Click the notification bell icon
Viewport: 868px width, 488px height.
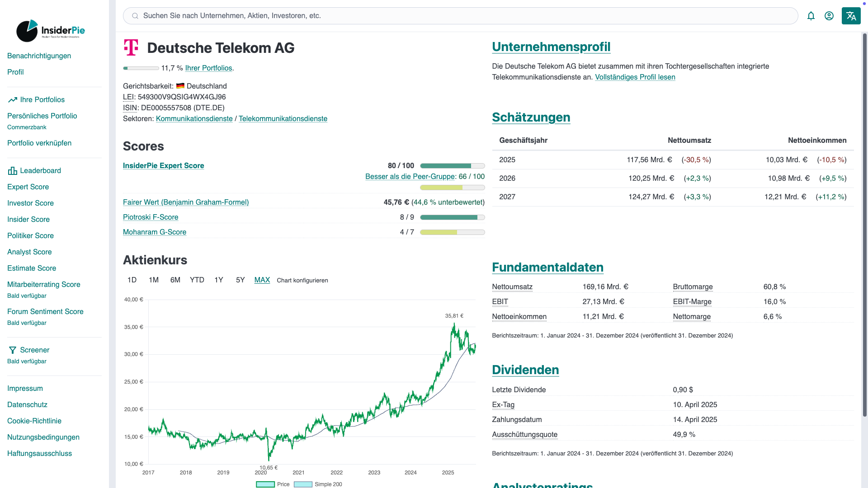point(811,16)
